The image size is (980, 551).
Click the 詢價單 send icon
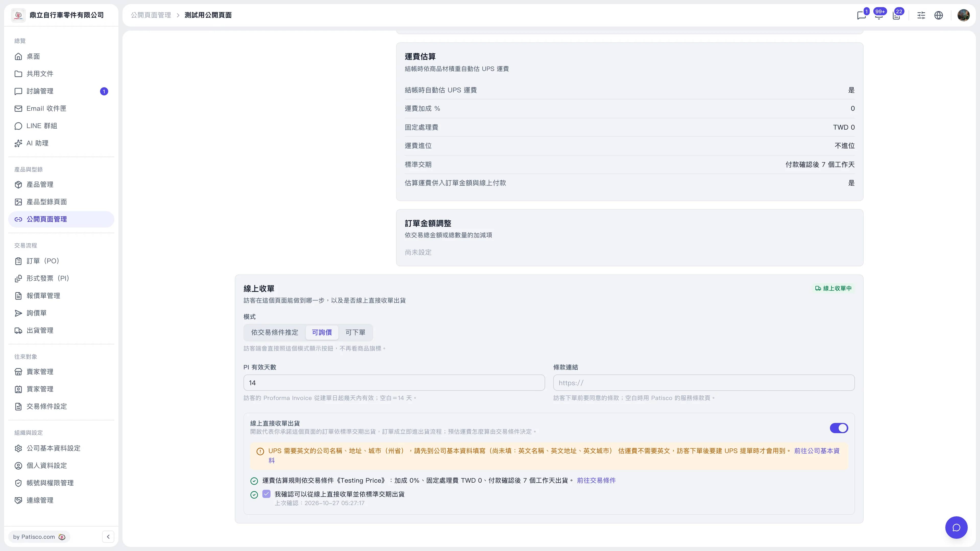18,313
